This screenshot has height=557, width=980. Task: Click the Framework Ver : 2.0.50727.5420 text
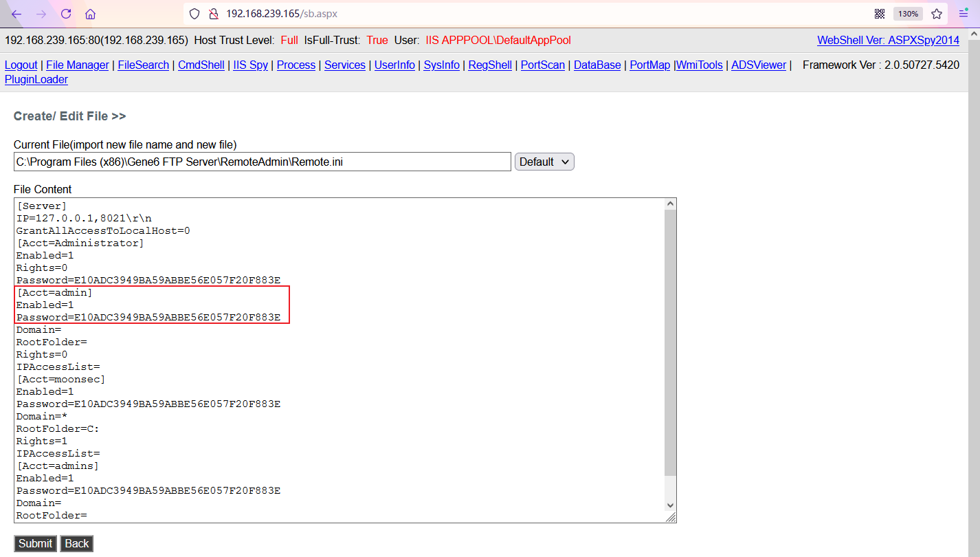tap(881, 65)
